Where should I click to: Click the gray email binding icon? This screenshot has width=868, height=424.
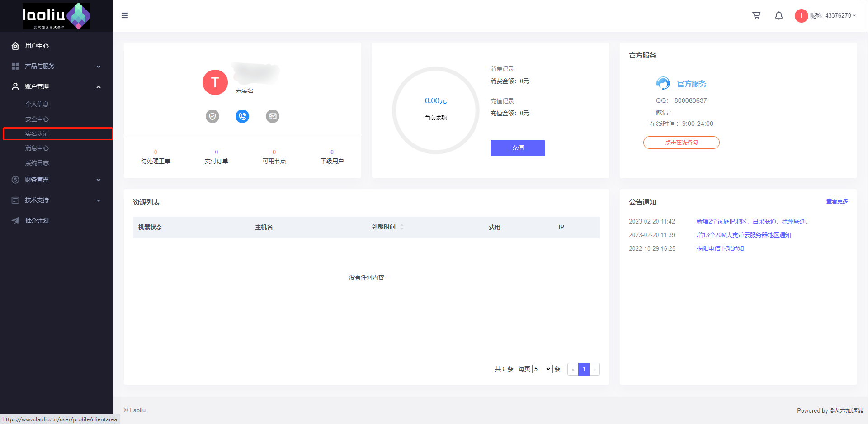coord(272,116)
